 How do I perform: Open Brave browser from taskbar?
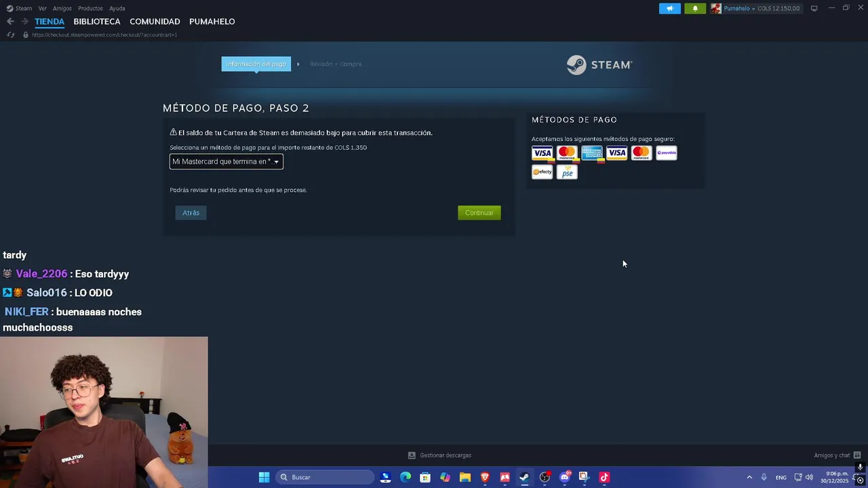[485, 477]
